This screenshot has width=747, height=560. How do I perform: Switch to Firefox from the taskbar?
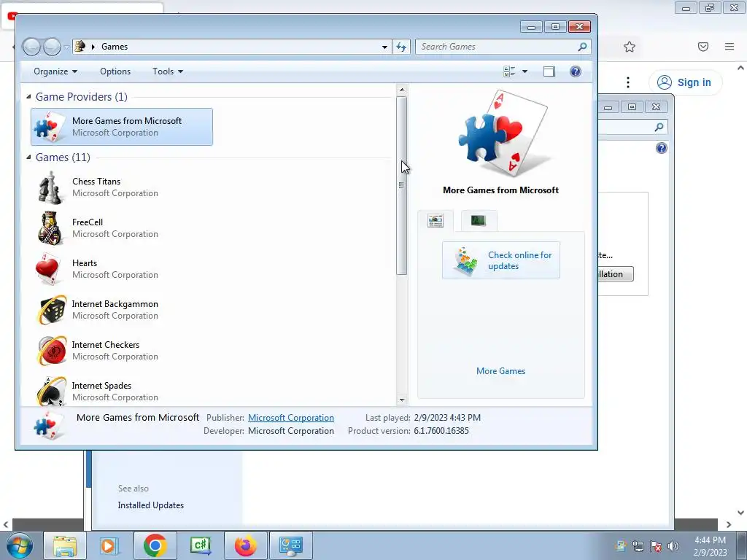[245, 545]
